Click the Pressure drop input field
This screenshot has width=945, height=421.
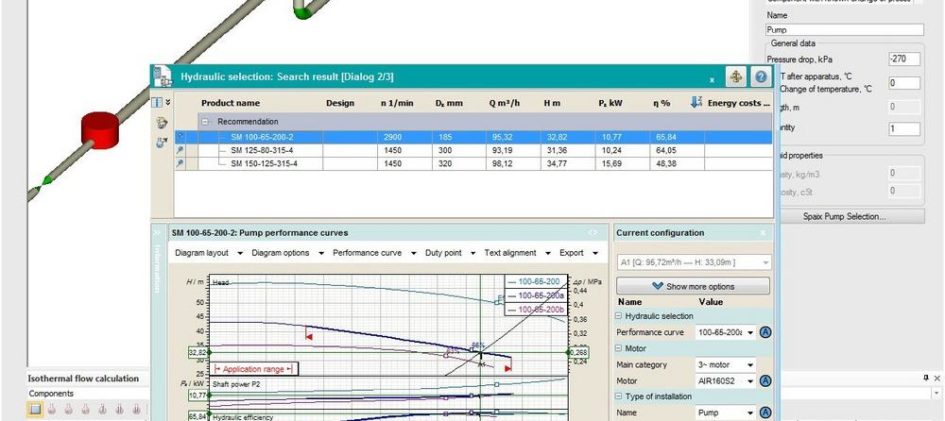coord(903,59)
